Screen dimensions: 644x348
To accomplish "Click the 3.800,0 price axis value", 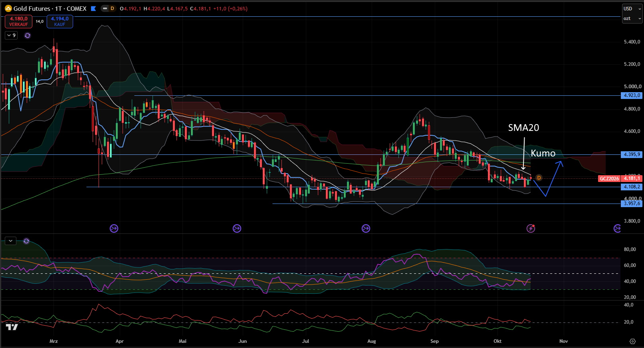I will pos(632,221).
